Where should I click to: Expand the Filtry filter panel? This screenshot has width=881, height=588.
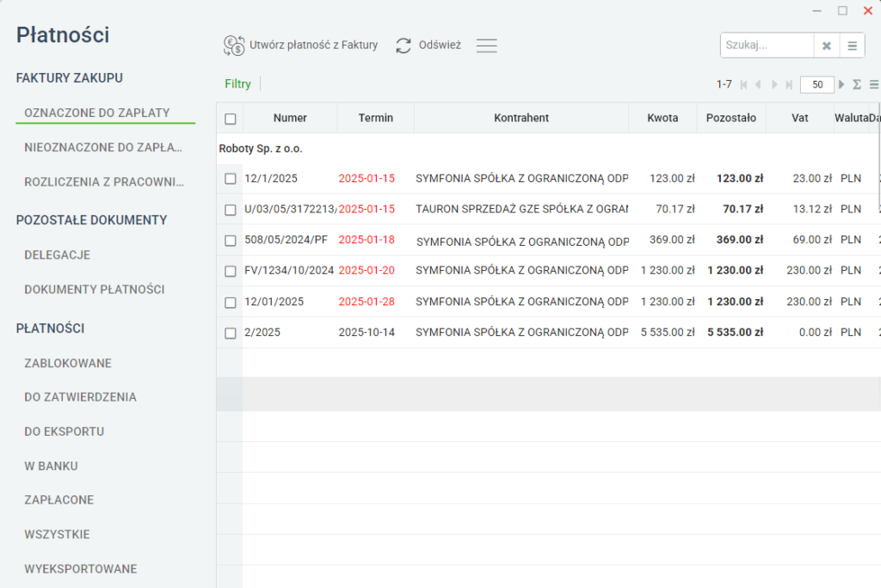[237, 83]
